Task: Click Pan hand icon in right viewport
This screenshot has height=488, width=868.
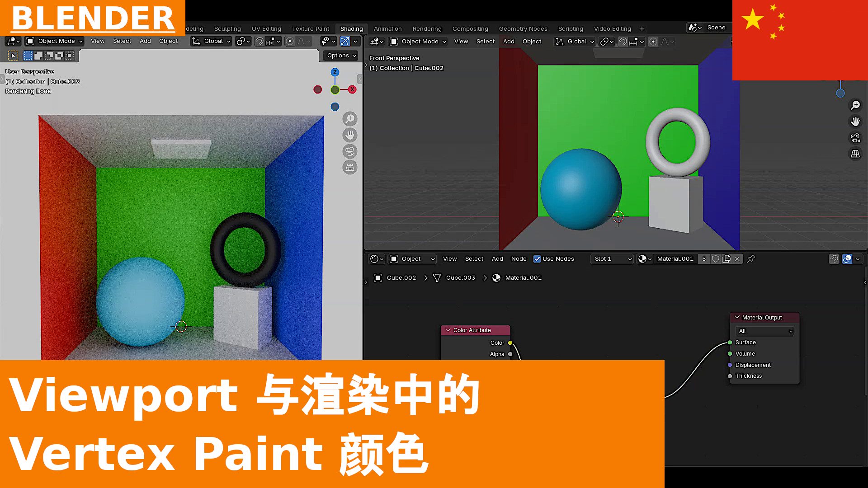Action: (855, 122)
